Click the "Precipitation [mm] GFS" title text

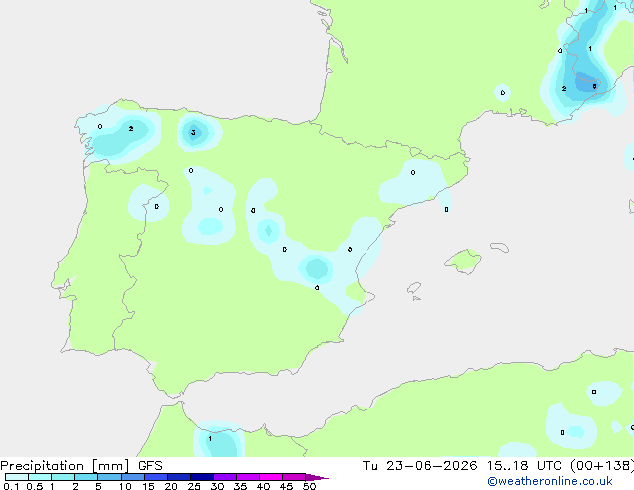[81, 466]
